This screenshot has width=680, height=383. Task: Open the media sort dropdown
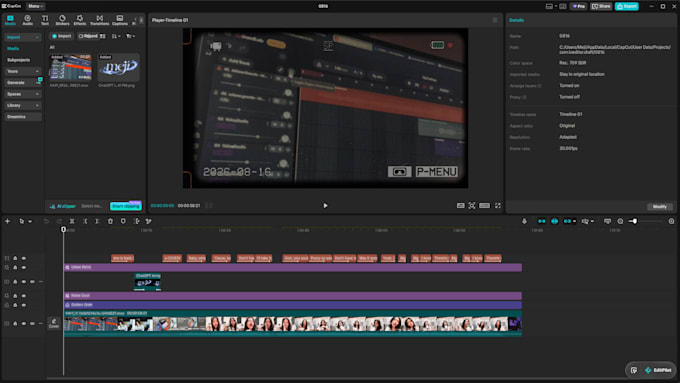point(116,36)
